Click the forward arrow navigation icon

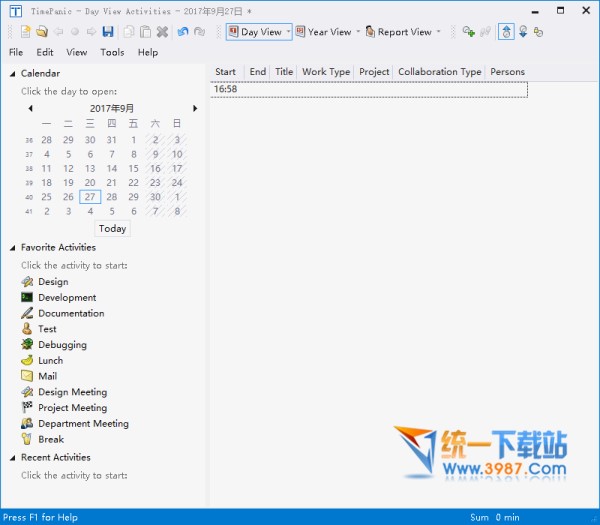[91, 32]
